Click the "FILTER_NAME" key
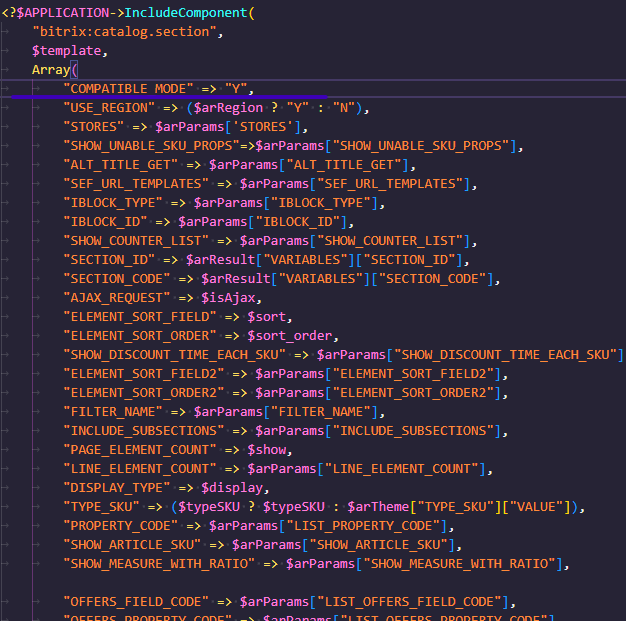This screenshot has height=621, width=626. coord(113,412)
